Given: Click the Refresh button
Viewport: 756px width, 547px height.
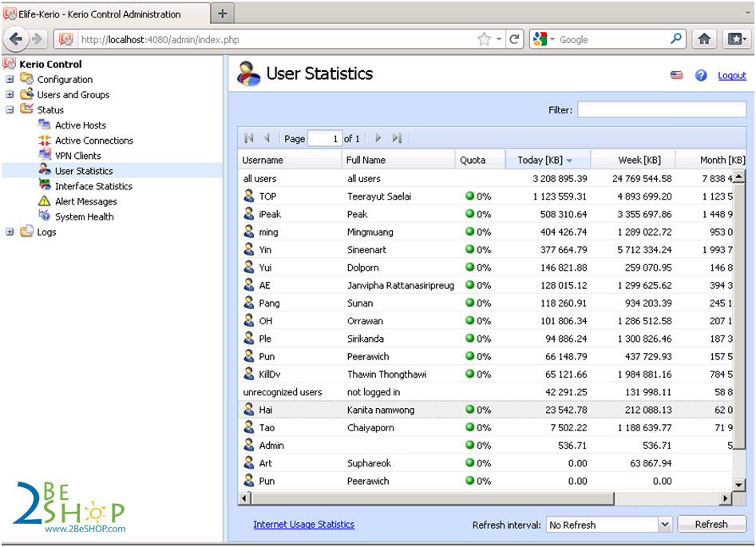Looking at the screenshot, I should tap(711, 524).
